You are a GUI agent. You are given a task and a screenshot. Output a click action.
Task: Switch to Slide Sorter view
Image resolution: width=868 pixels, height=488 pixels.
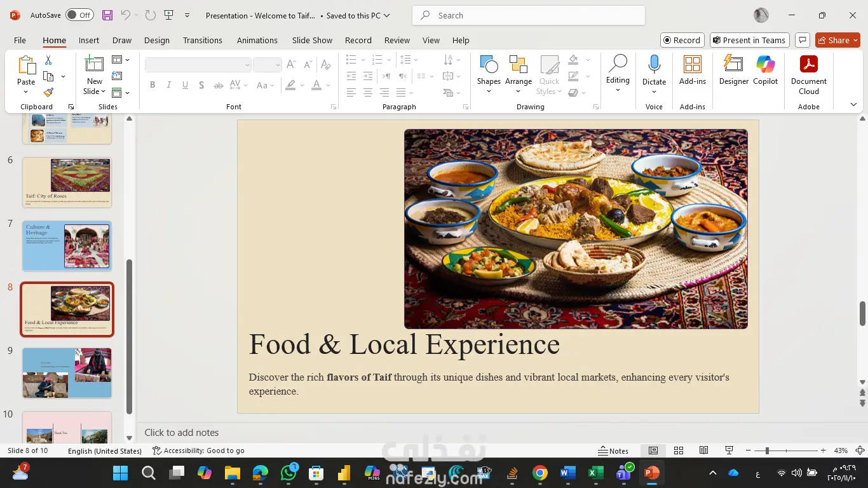coord(678,451)
